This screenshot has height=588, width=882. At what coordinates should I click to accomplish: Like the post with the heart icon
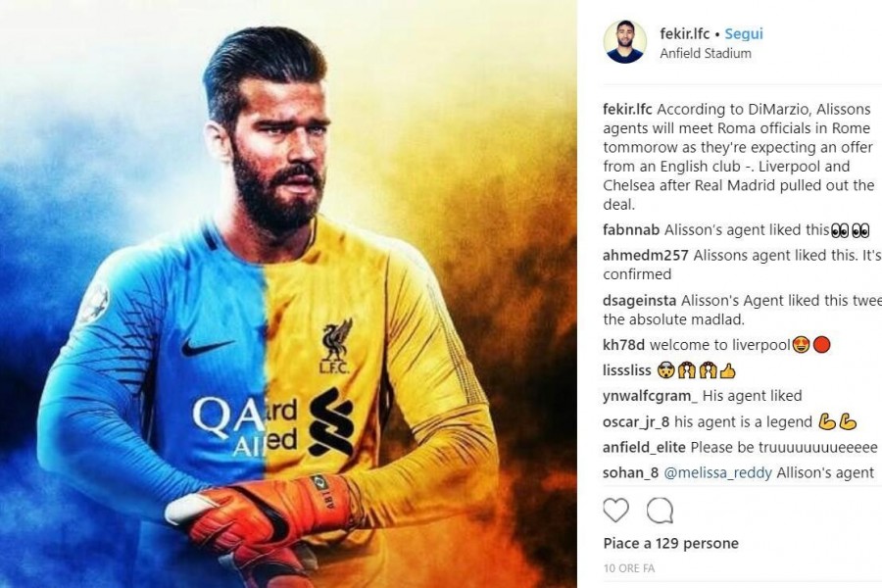tap(616, 511)
